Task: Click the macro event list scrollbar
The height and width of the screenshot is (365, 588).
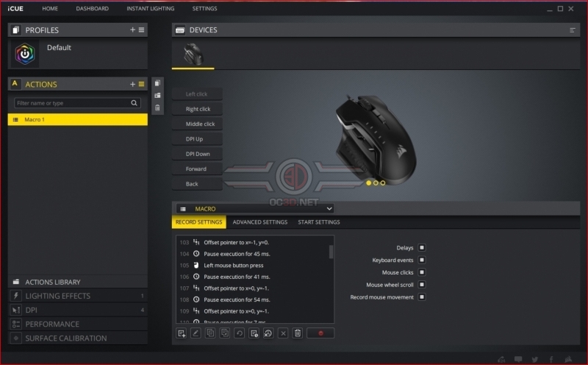Action: pos(331,252)
